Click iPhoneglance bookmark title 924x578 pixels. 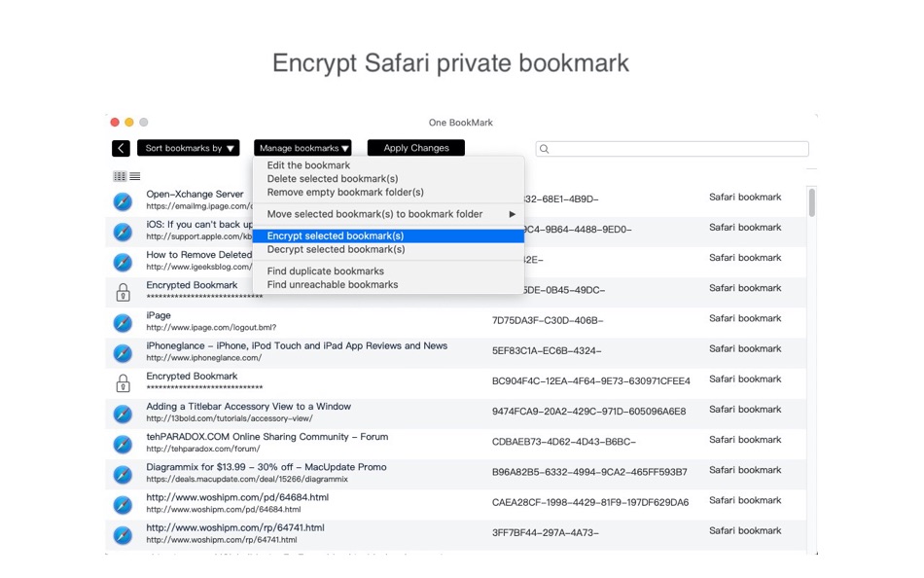(297, 345)
